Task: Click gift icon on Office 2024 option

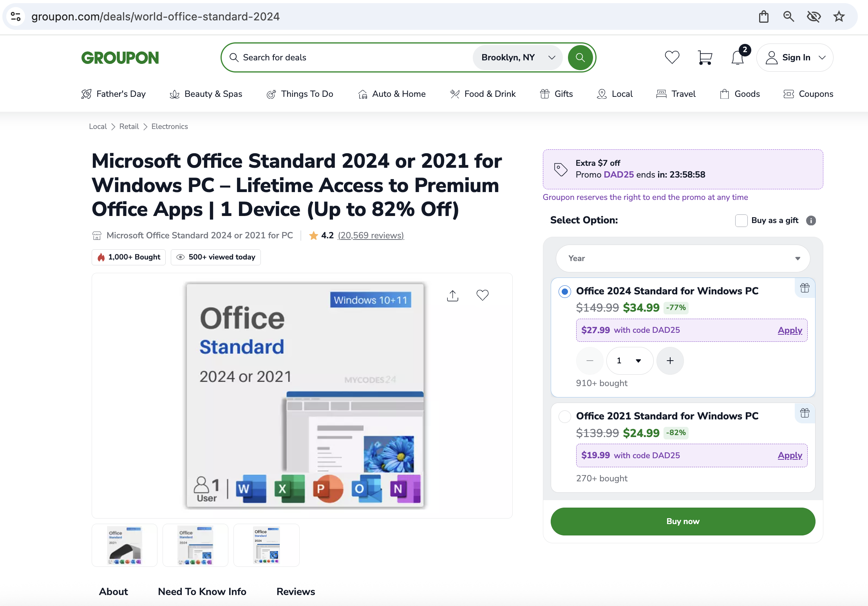Action: coord(805,288)
